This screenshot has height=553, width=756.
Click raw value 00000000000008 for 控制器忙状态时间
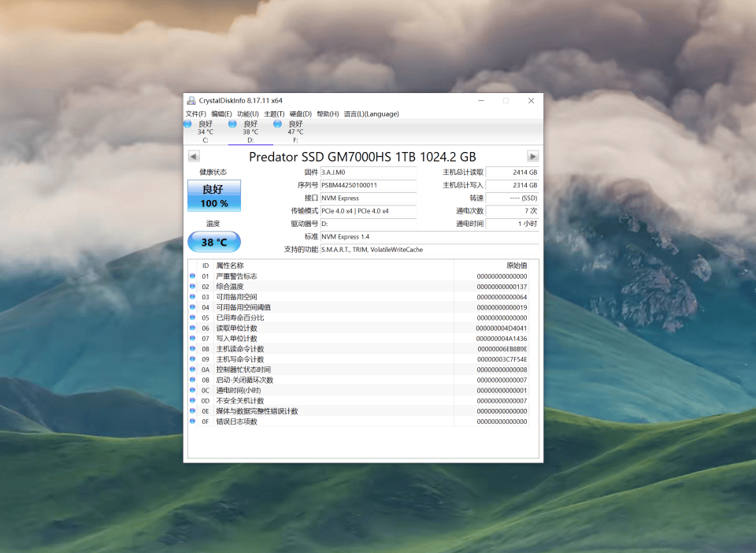(502, 369)
